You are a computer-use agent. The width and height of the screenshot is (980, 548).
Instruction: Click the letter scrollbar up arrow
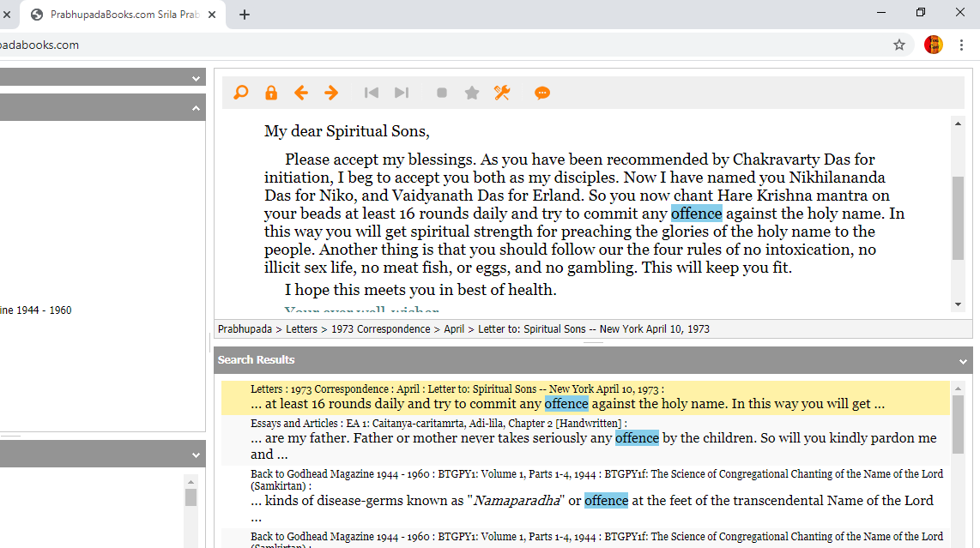pyautogui.click(x=959, y=123)
